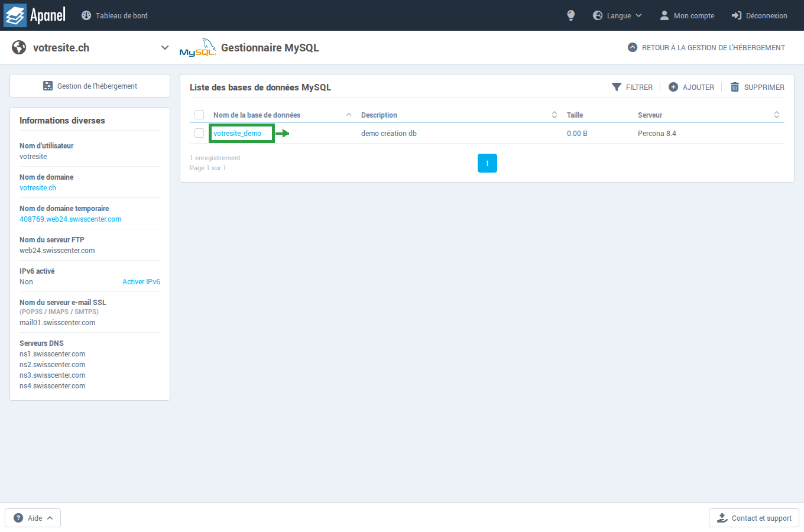This screenshot has height=532, width=804.
Task: Click Ajouter to add a database
Action: [x=691, y=87]
